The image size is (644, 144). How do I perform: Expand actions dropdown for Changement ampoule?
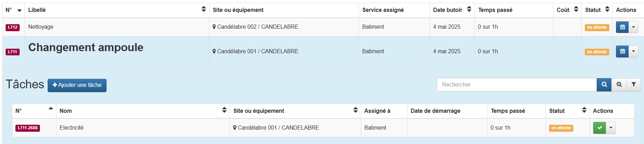[x=633, y=52]
